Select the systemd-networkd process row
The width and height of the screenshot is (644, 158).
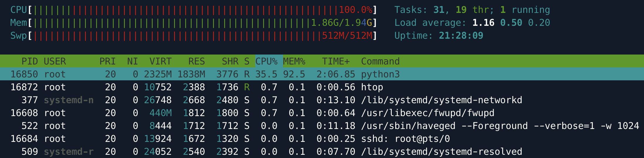322,100
